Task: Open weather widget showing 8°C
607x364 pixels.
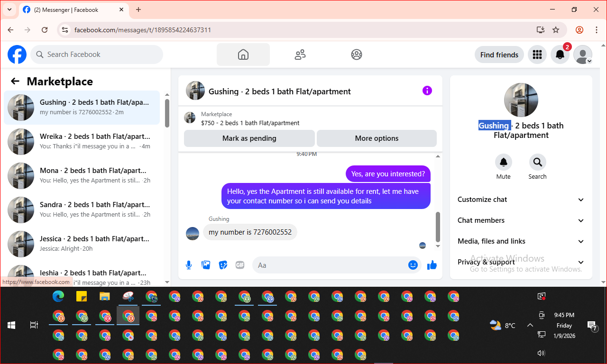Action: (503, 326)
